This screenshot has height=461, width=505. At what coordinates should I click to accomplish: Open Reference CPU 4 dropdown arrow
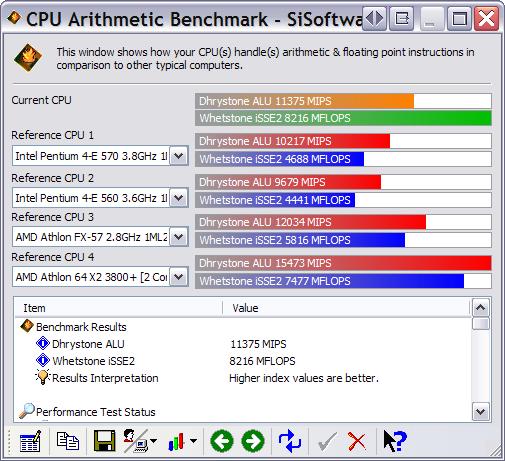(x=179, y=277)
